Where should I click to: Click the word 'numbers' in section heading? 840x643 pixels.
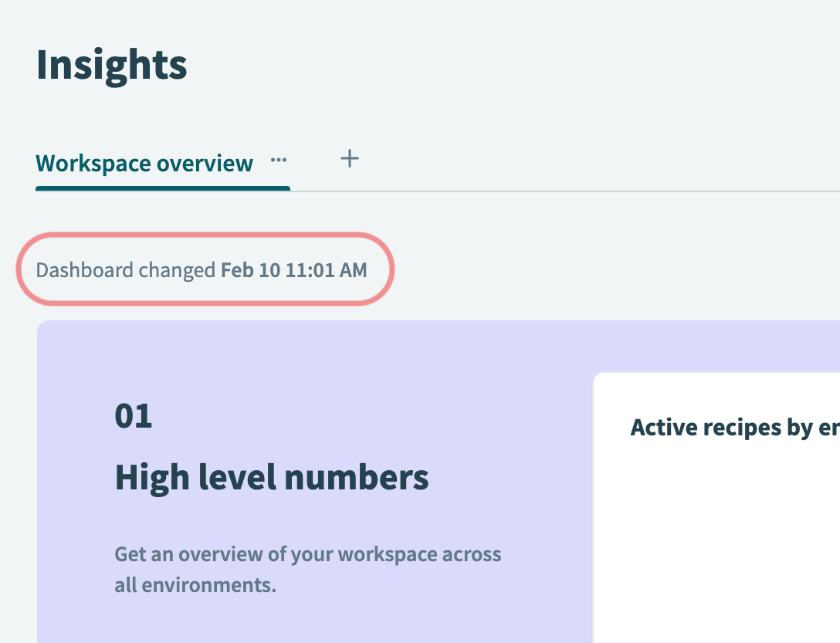pyautogui.click(x=367, y=478)
